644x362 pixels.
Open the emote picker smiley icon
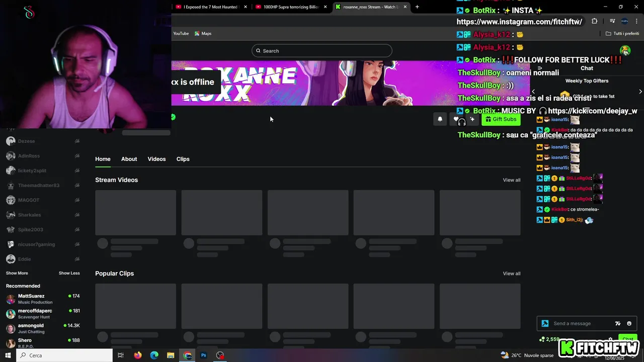tap(629, 323)
